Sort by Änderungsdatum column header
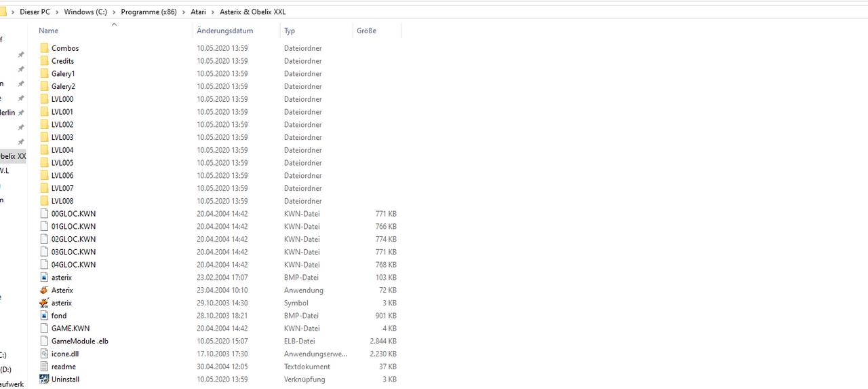The width and height of the screenshot is (868, 389). pyautogui.click(x=224, y=31)
